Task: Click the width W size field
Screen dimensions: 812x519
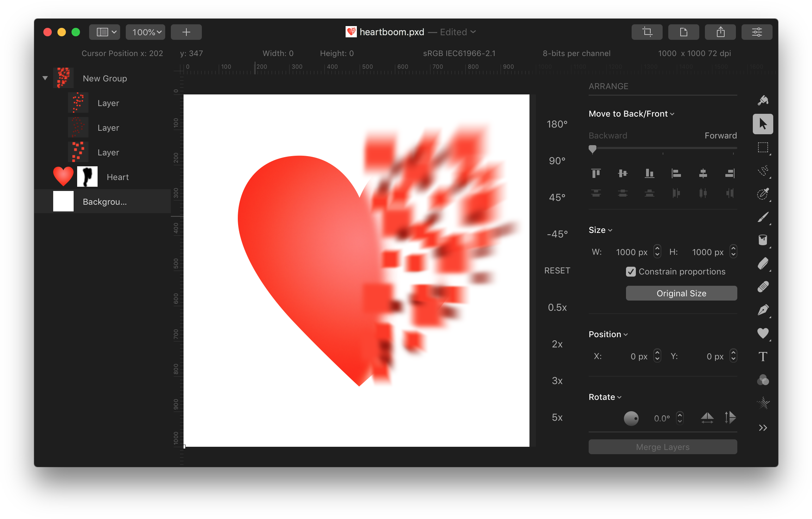Action: 631,252
